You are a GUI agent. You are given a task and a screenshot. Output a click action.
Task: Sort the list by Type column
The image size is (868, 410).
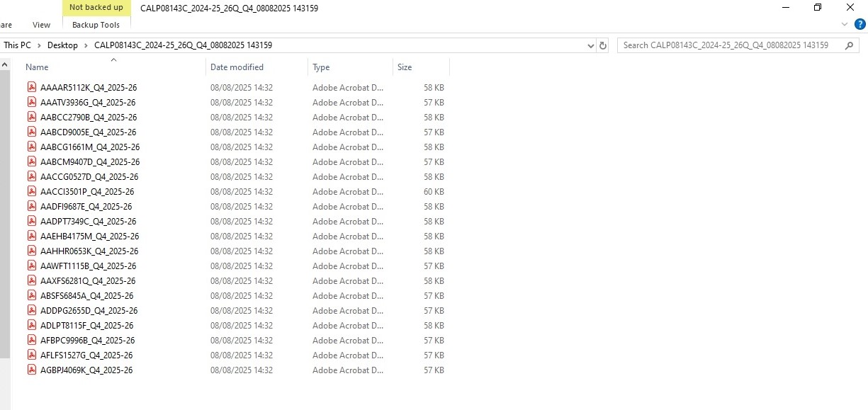pos(321,67)
